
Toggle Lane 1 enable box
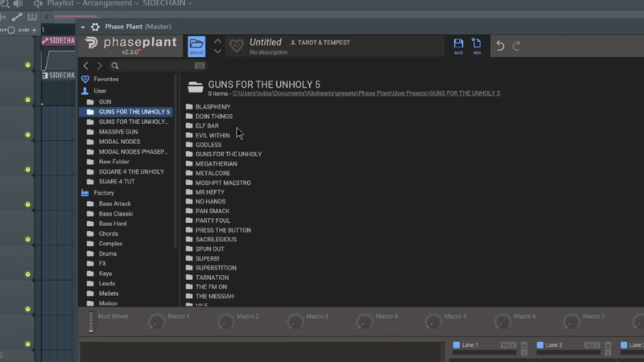pos(456,345)
